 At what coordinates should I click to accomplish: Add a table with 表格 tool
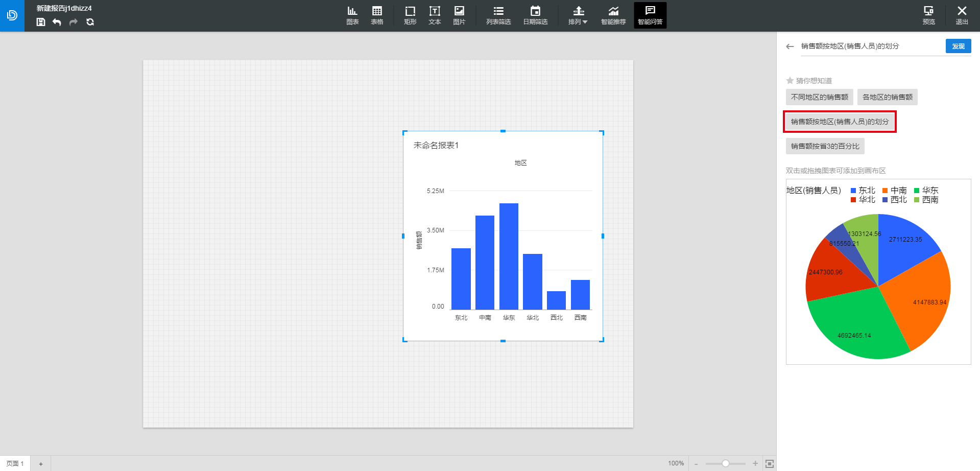click(x=377, y=15)
